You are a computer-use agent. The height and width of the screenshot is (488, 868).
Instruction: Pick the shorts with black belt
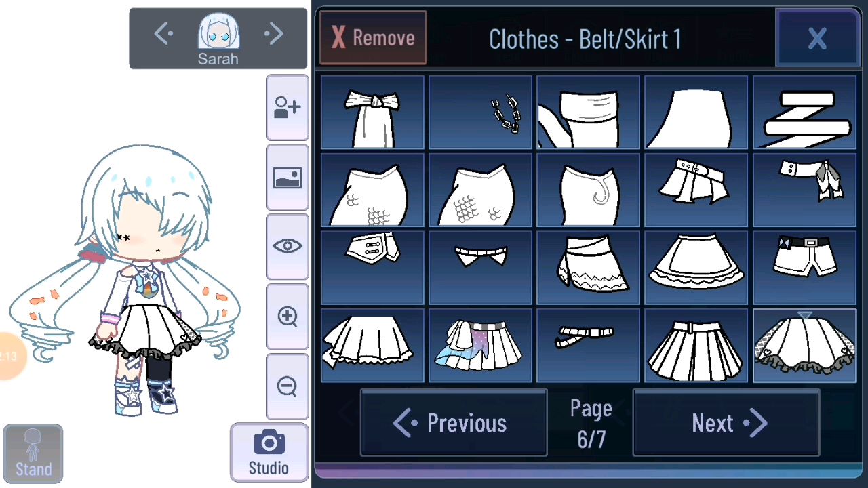tap(805, 268)
